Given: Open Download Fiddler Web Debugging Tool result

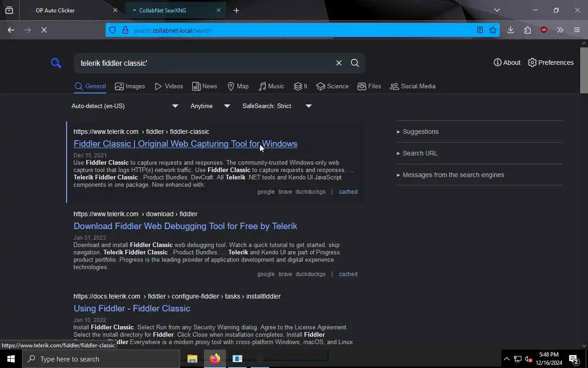Looking at the screenshot, I should [x=185, y=226].
